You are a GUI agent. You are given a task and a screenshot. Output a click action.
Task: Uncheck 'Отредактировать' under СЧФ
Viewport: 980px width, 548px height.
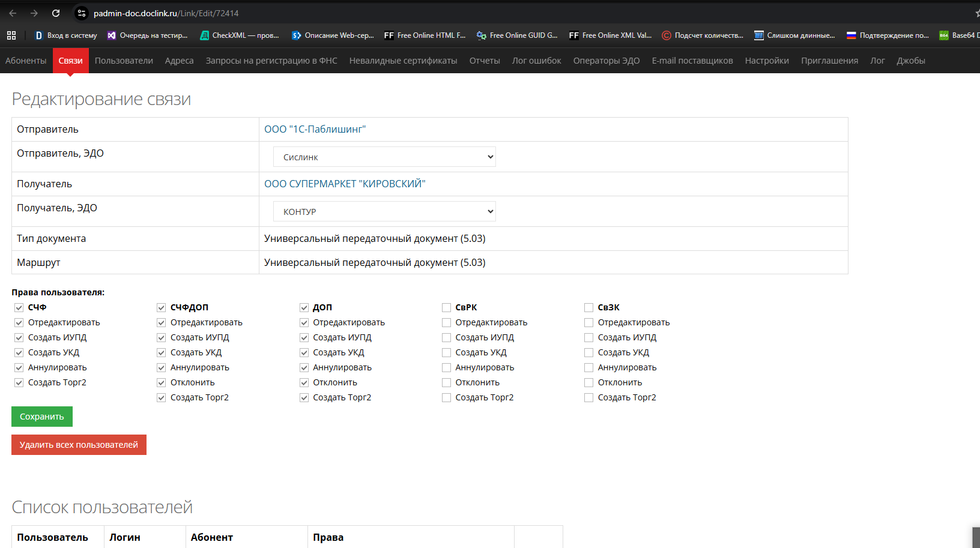[19, 323]
